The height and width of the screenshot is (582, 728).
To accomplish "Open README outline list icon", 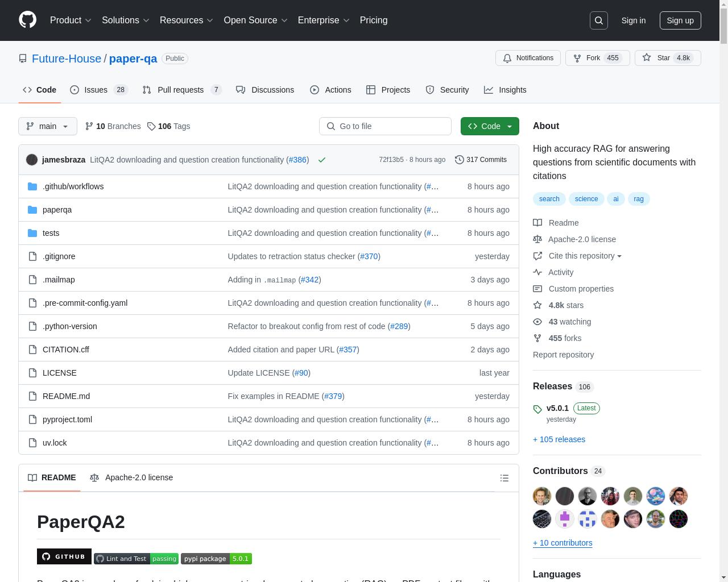I will click(x=504, y=478).
